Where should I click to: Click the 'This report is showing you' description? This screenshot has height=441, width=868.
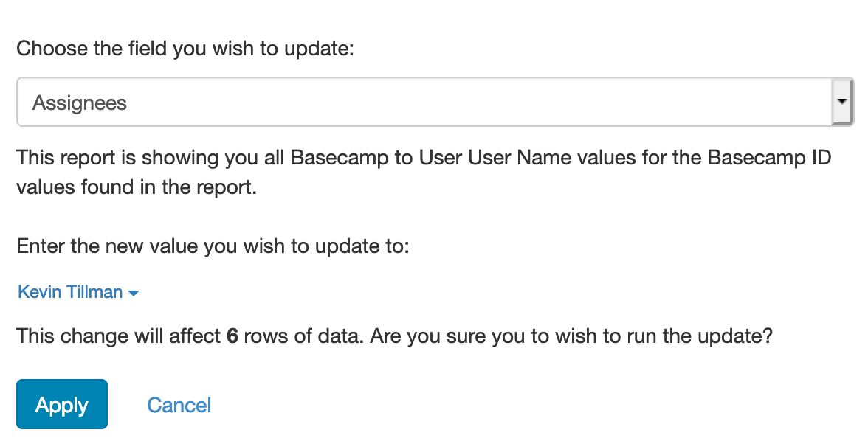tap(133, 158)
